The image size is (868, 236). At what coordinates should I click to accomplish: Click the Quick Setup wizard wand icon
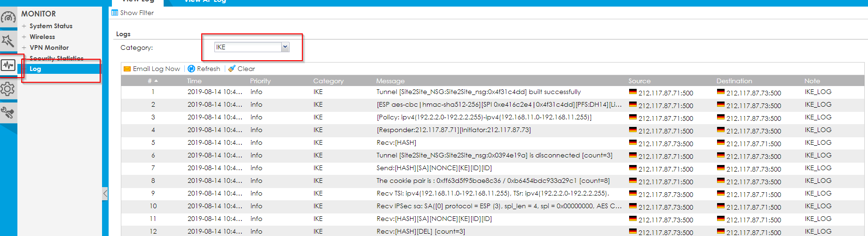click(x=8, y=41)
